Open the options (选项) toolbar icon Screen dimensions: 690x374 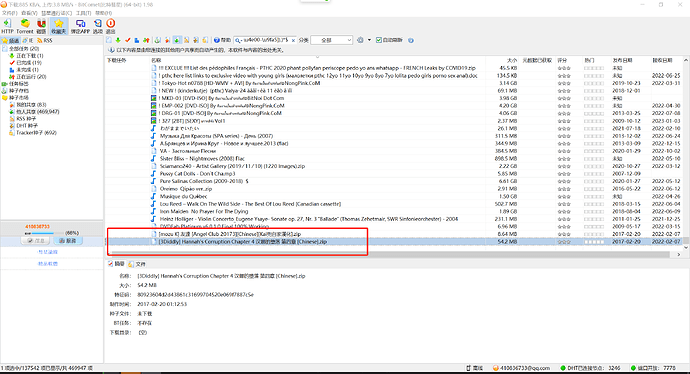pyautogui.click(x=98, y=26)
